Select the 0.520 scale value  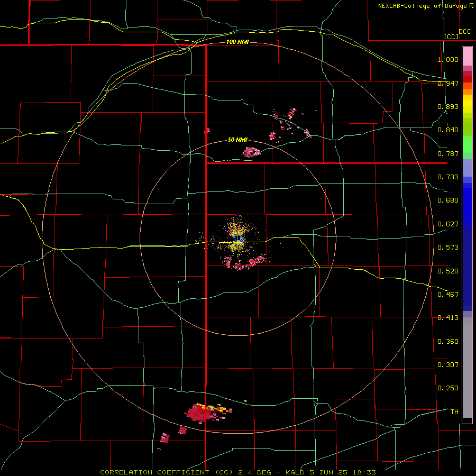tap(448, 271)
